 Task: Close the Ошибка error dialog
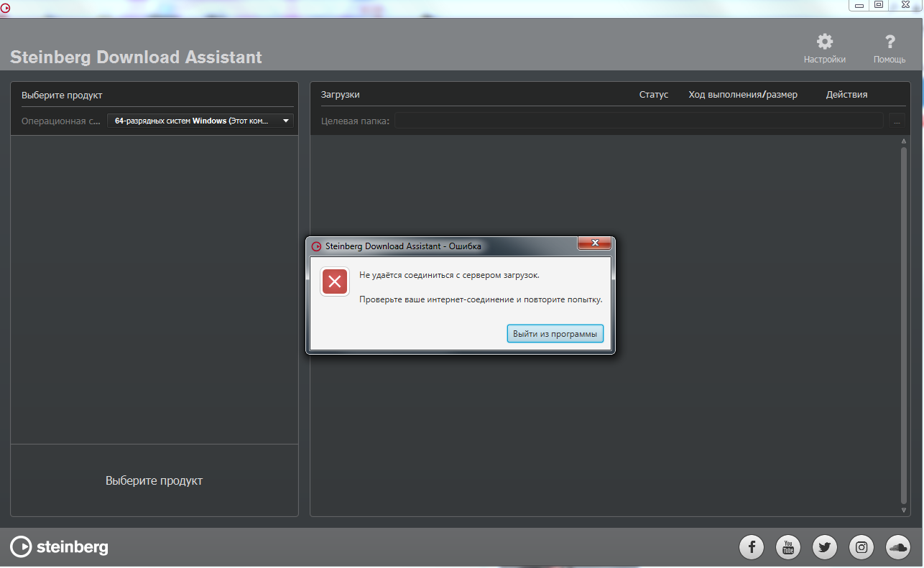click(x=594, y=244)
